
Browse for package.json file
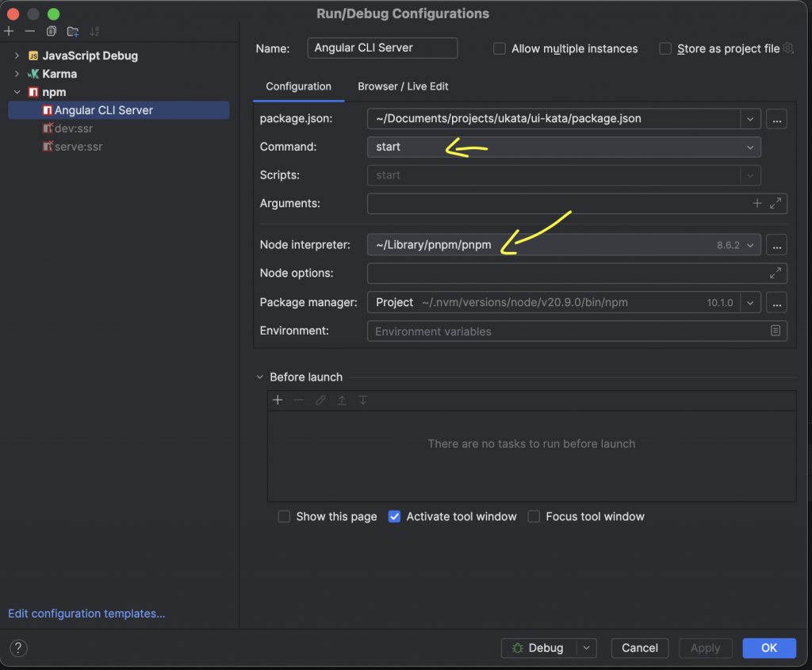pyautogui.click(x=777, y=119)
